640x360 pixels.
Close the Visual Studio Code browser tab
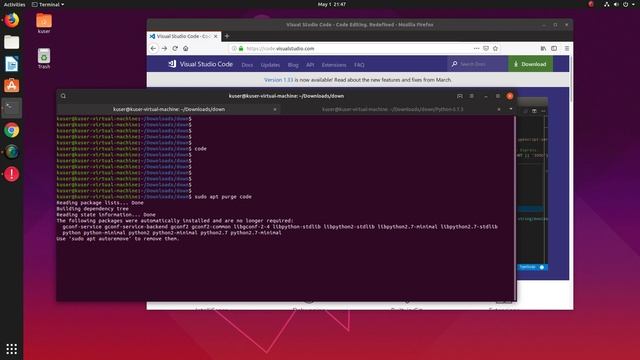[216, 36]
